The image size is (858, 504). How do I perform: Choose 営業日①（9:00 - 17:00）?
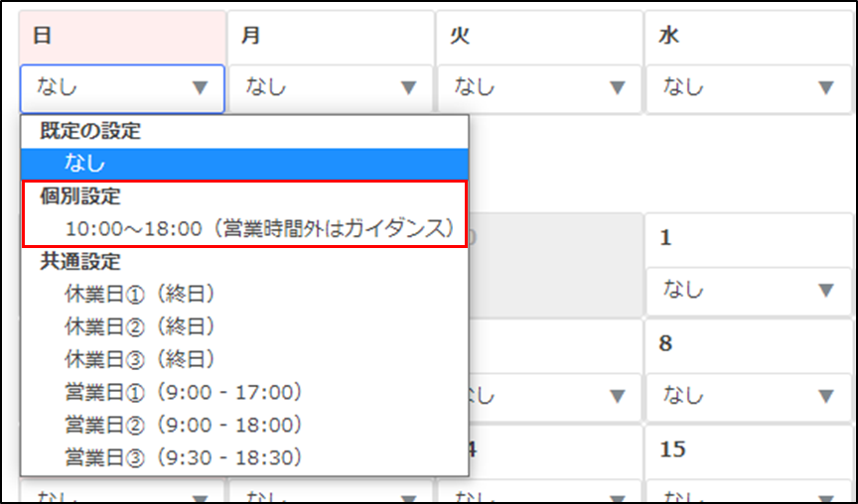pos(184,392)
